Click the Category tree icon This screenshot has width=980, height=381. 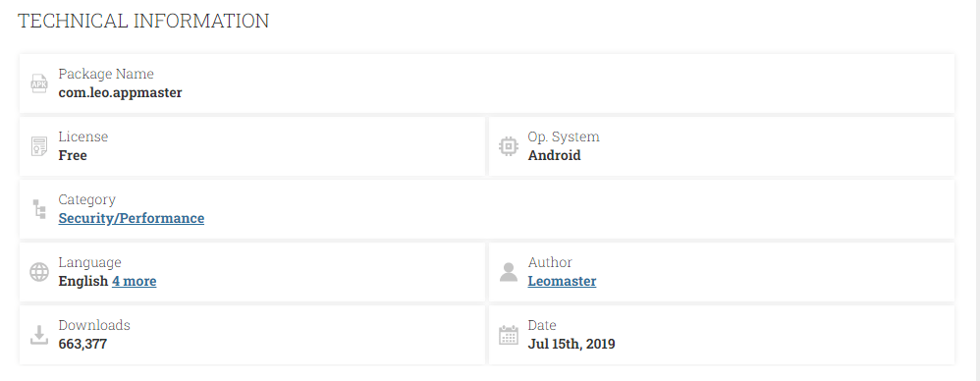(39, 209)
